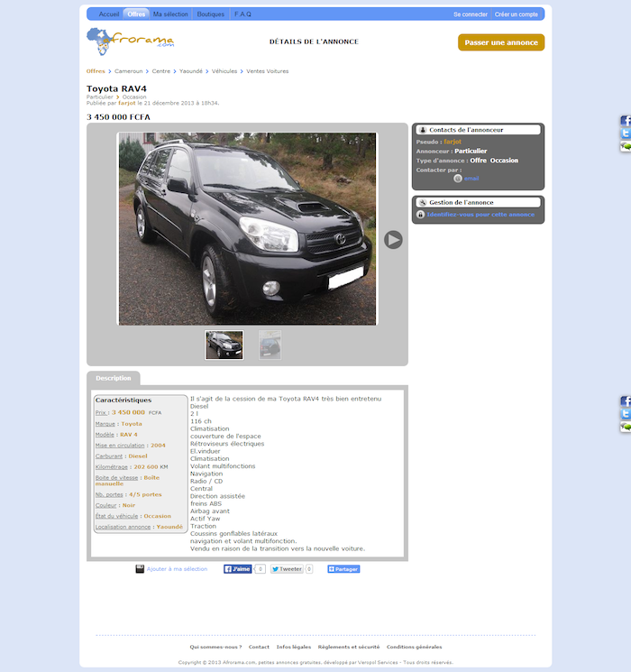Image resolution: width=631 pixels, height=672 pixels.
Task: Click the lower Facebook side icon
Action: click(x=626, y=401)
